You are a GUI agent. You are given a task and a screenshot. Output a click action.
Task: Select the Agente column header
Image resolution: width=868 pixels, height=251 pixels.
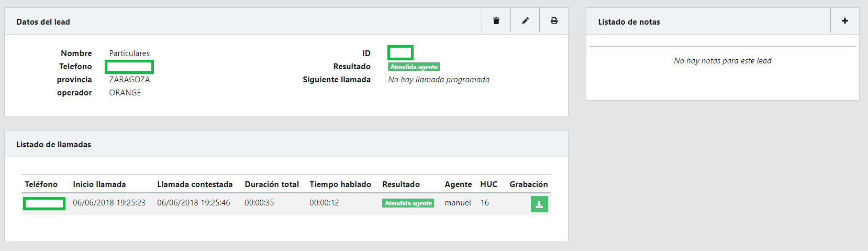[458, 184]
